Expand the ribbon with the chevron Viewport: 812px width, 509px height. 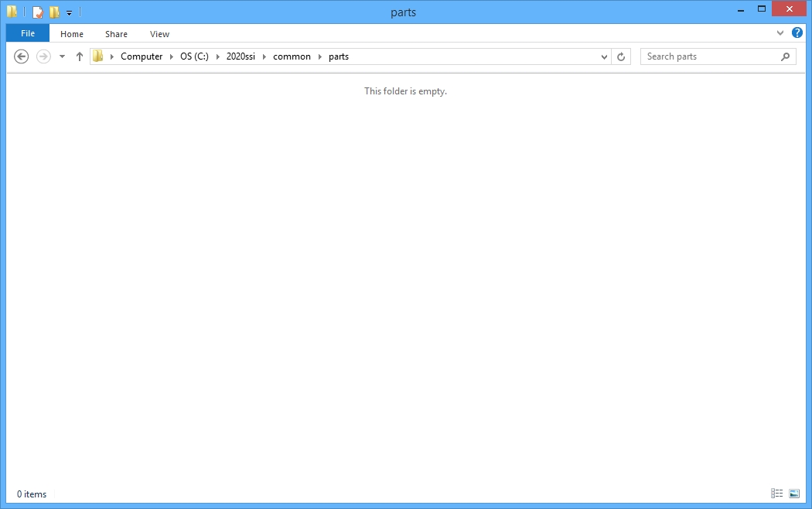780,33
